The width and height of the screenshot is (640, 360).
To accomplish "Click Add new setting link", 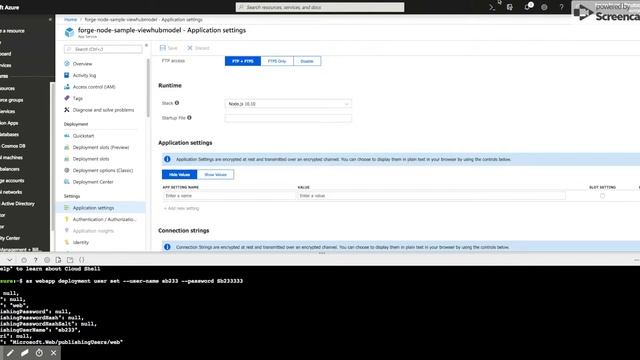I will tap(182, 208).
